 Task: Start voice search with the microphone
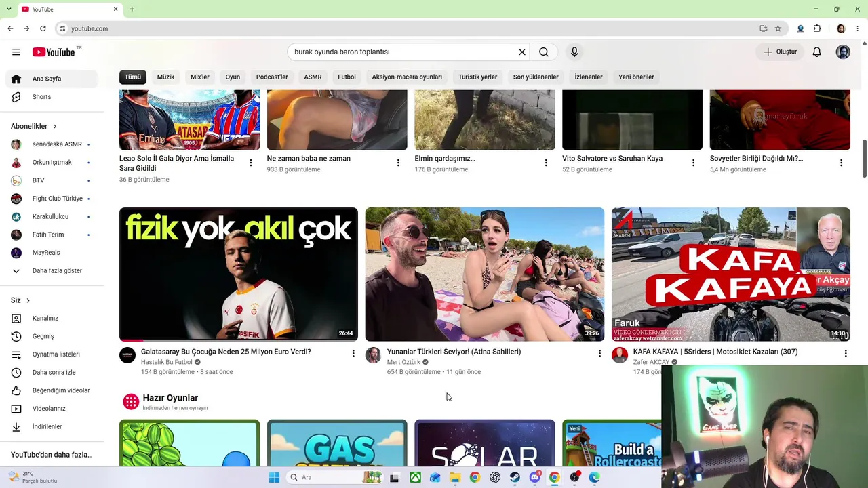[x=574, y=52]
